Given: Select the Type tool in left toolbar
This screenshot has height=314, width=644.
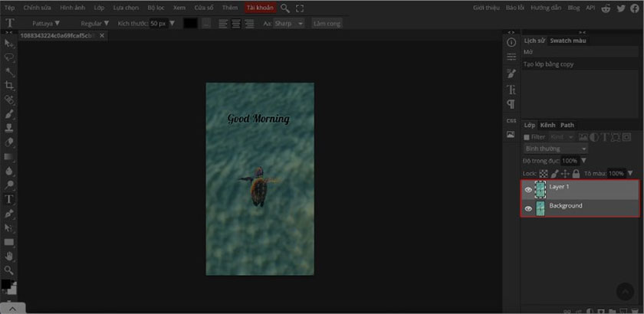Looking at the screenshot, I should [9, 198].
